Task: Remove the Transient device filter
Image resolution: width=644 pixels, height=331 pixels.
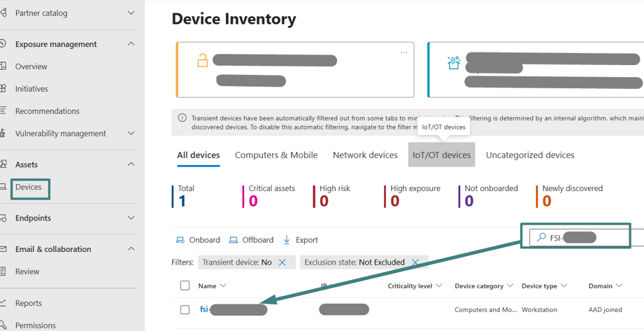Action: [282, 262]
